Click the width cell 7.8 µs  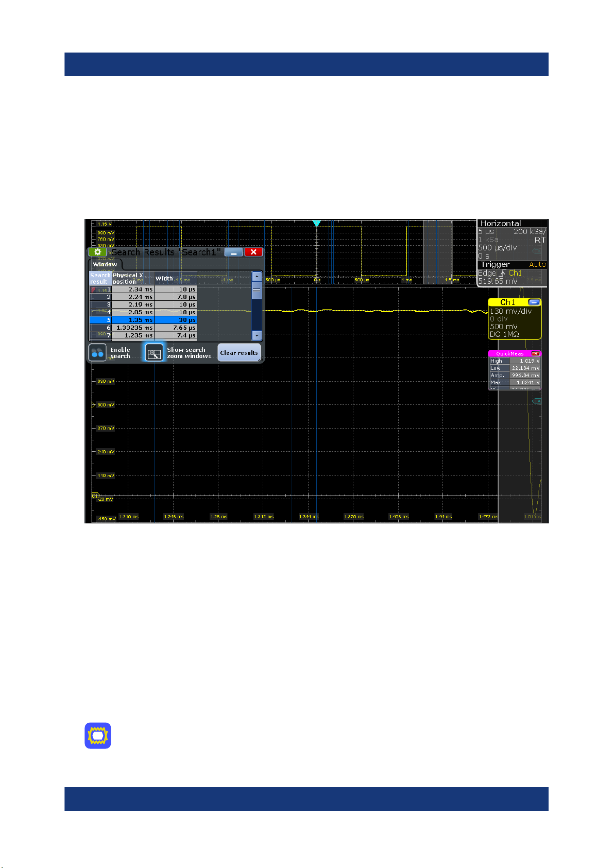coord(176,297)
